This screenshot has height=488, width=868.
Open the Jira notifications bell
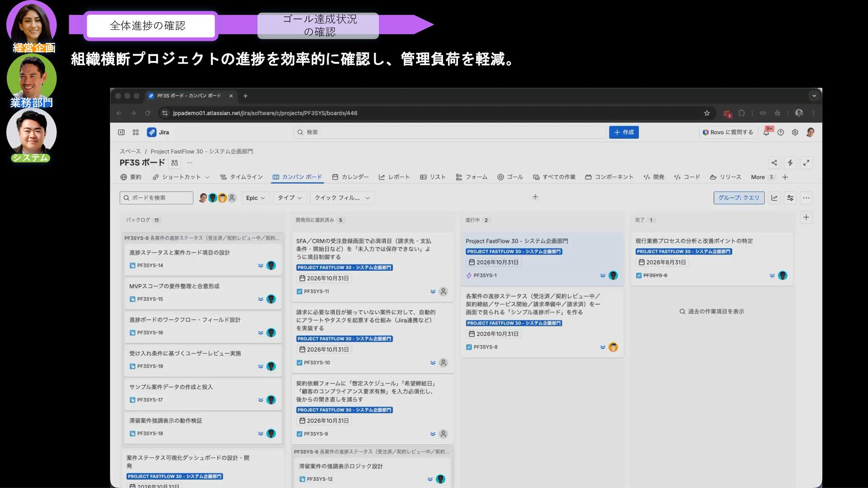tap(766, 132)
